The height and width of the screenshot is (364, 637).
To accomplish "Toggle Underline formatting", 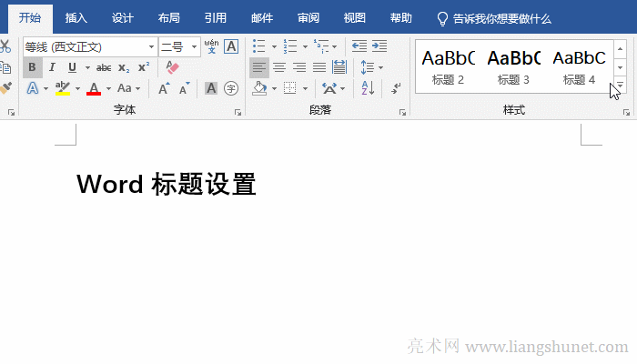I will [x=72, y=67].
